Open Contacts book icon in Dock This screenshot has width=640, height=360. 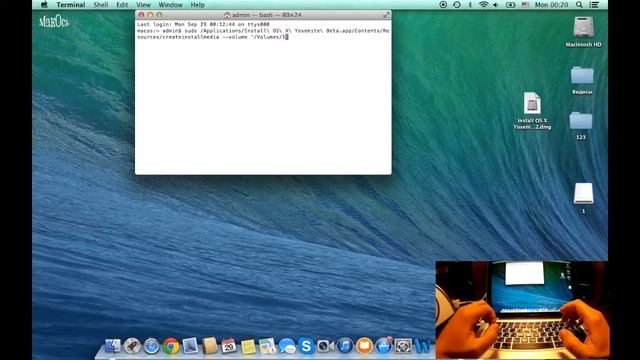point(210,346)
